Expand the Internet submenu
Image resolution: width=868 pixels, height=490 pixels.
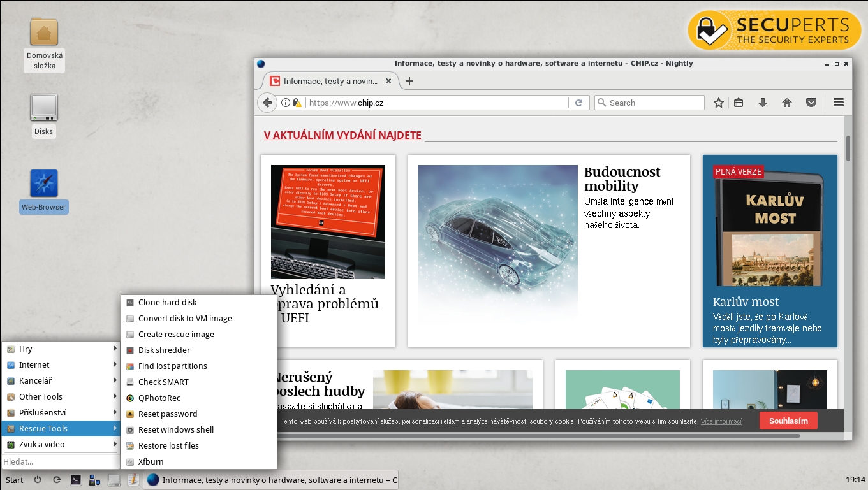pos(61,364)
